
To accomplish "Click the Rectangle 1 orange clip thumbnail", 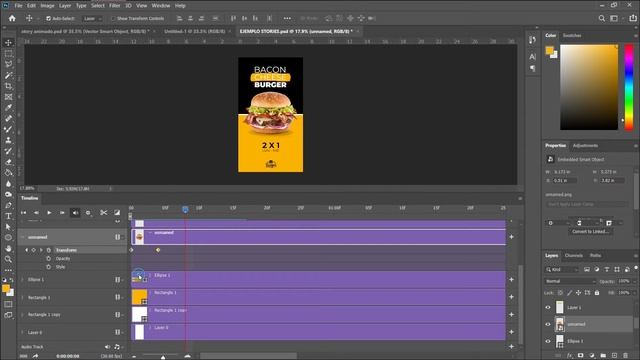I will click(x=139, y=297).
